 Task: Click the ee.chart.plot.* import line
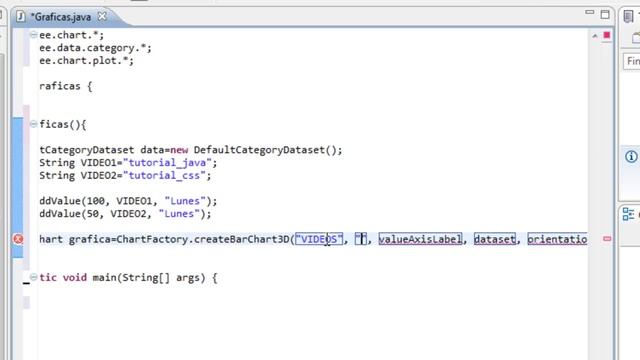[86, 61]
